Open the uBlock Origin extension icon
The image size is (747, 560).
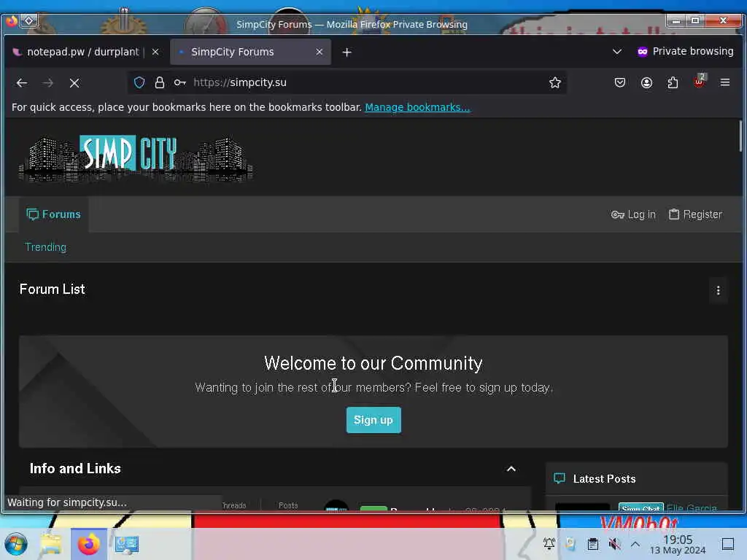point(699,82)
